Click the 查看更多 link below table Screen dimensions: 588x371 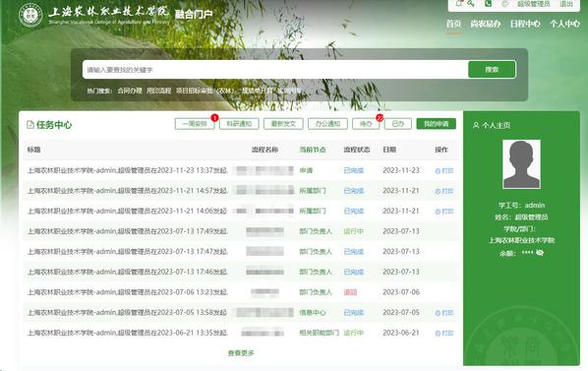[241, 353]
